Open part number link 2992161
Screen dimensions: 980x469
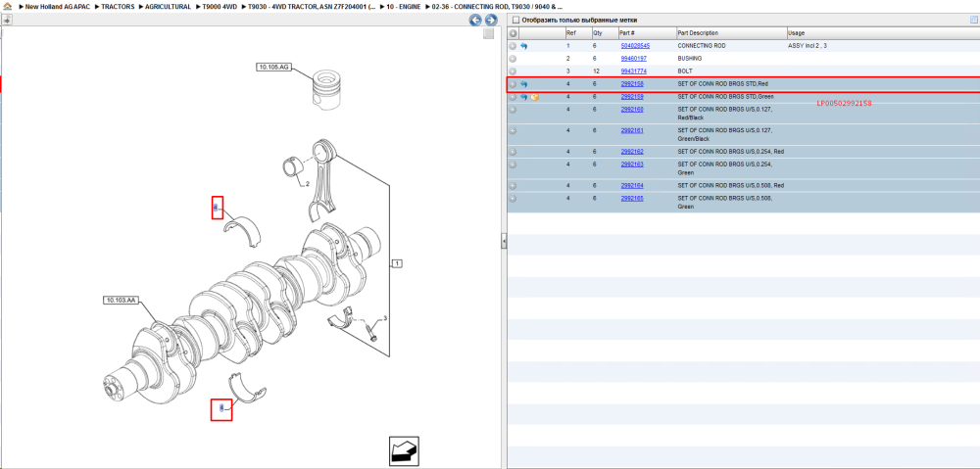[632, 130]
